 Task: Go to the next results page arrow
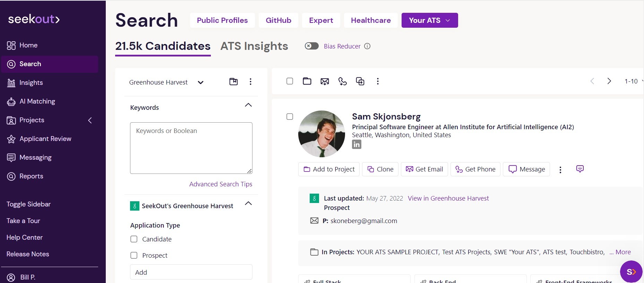[609, 81]
